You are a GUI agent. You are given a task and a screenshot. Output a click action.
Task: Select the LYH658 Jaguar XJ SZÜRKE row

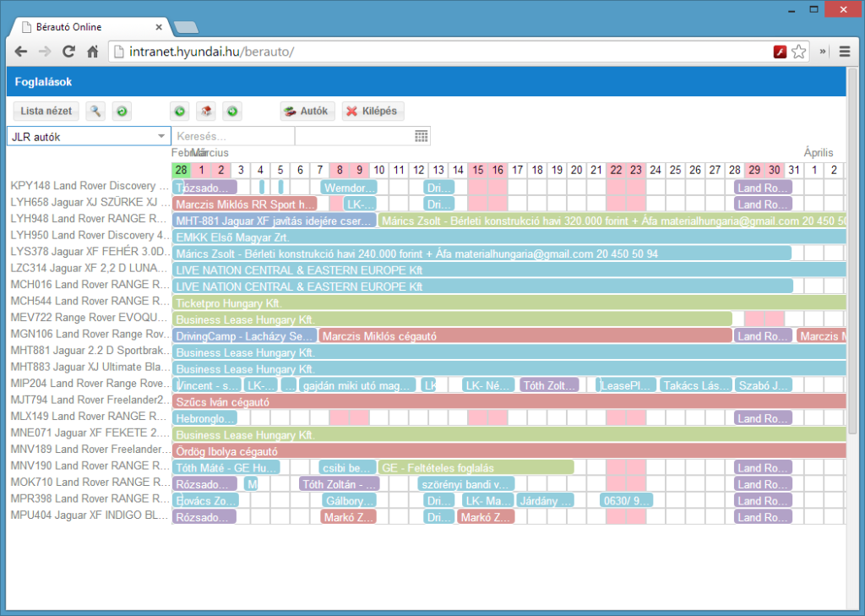(x=90, y=203)
